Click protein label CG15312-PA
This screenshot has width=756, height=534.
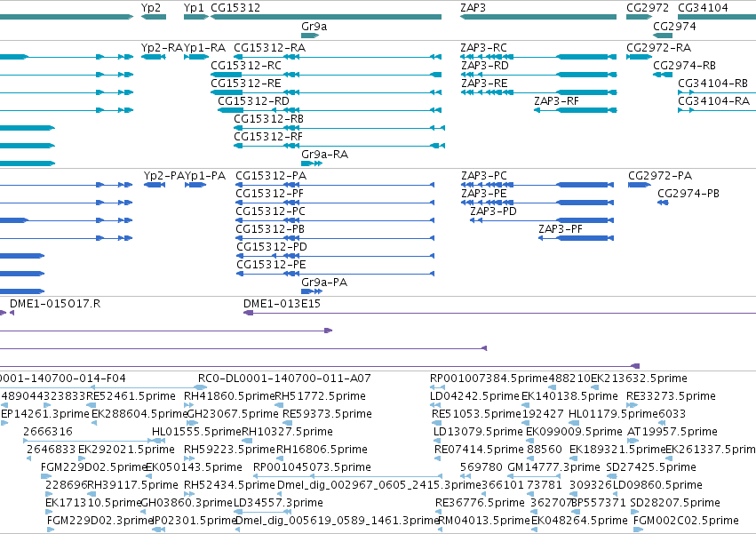(271, 176)
